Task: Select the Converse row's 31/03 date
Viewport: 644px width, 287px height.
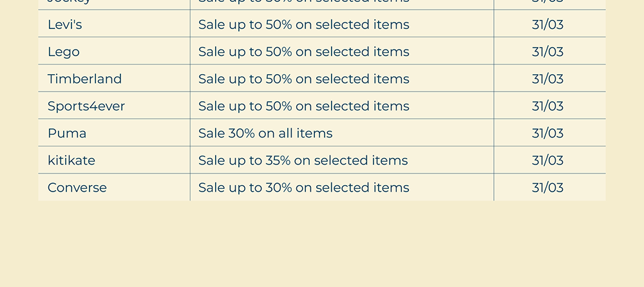Action: [x=547, y=188]
